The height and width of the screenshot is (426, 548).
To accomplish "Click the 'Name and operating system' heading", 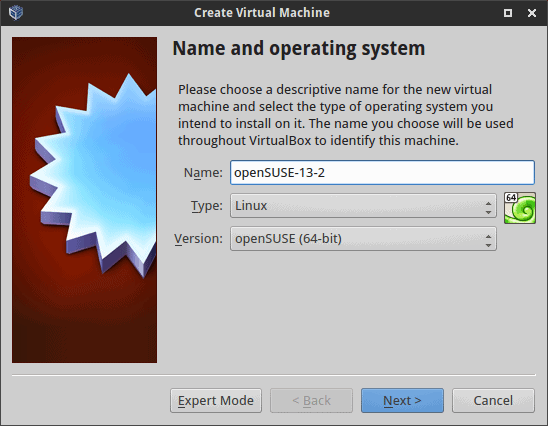I will pos(299,49).
